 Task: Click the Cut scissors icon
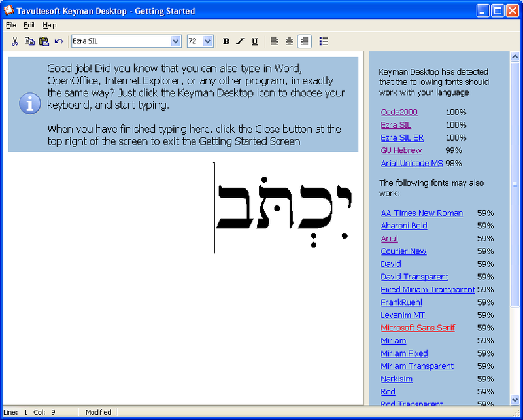pos(14,41)
